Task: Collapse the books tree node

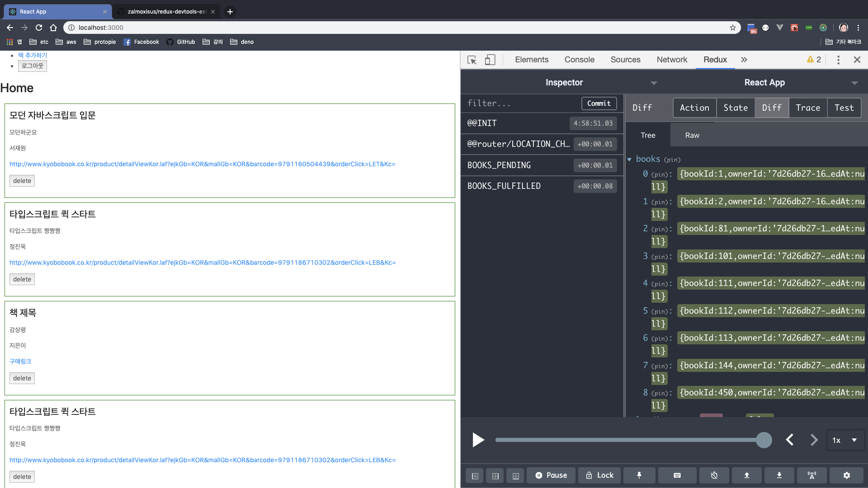Action: (x=629, y=160)
